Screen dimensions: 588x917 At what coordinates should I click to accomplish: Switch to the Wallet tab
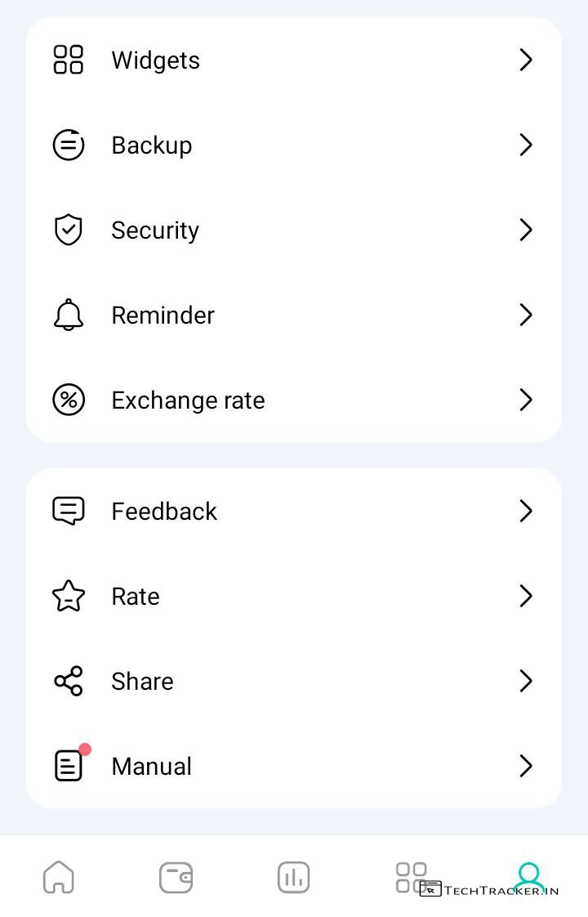pos(176,878)
